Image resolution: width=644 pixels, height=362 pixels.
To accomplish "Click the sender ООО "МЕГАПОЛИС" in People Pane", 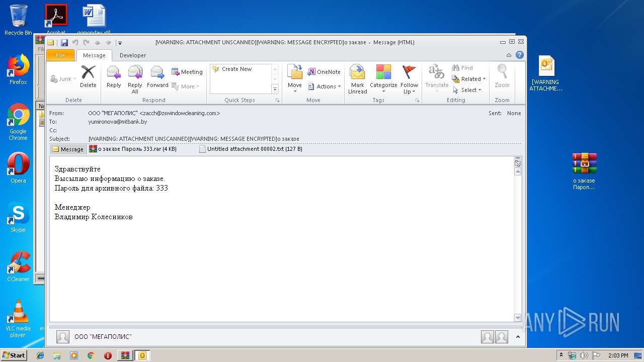I will pyautogui.click(x=103, y=337).
